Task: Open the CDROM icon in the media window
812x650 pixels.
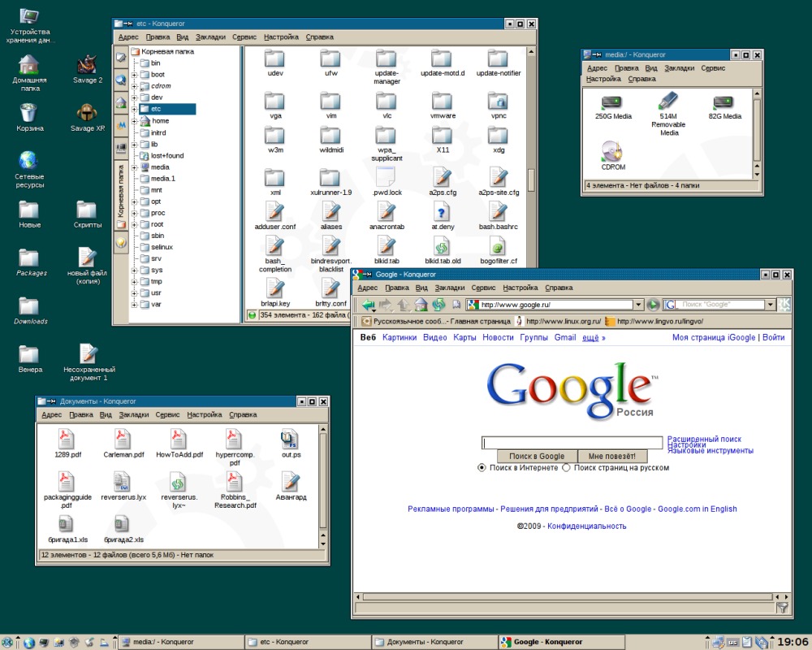Action: [613, 155]
